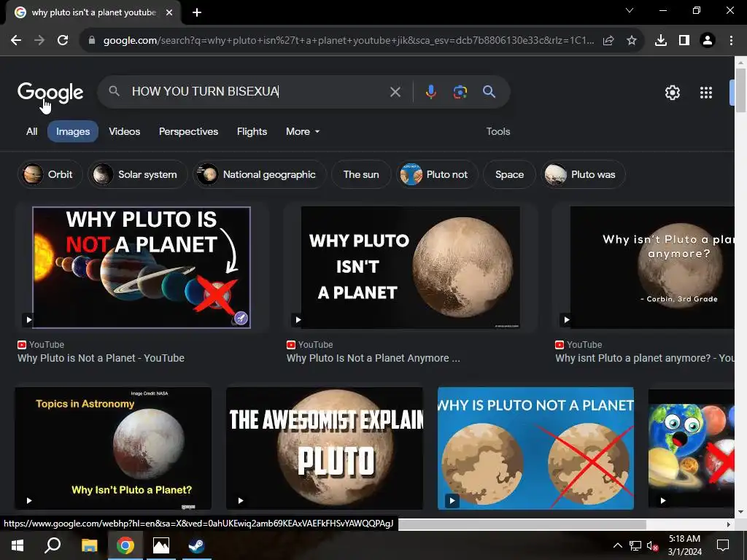Open blue WHY IS PLUTO NOT A PLANET thumbnail
Screen dimensions: 747x560
pyautogui.click(x=535, y=448)
